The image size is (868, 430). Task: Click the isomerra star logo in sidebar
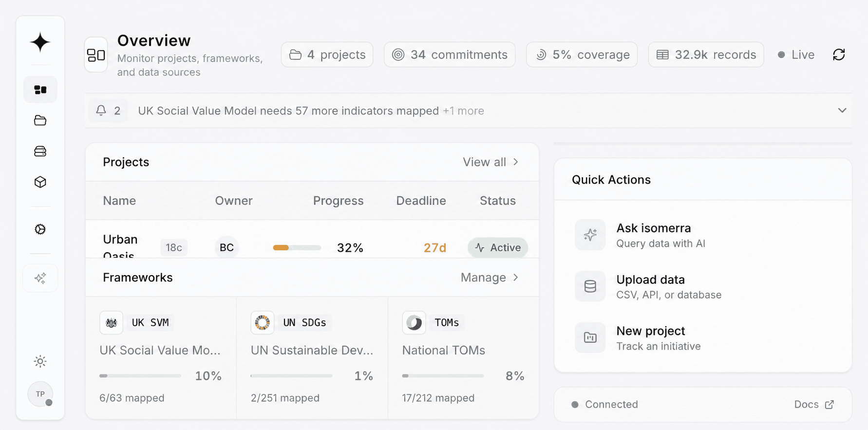pyautogui.click(x=40, y=42)
